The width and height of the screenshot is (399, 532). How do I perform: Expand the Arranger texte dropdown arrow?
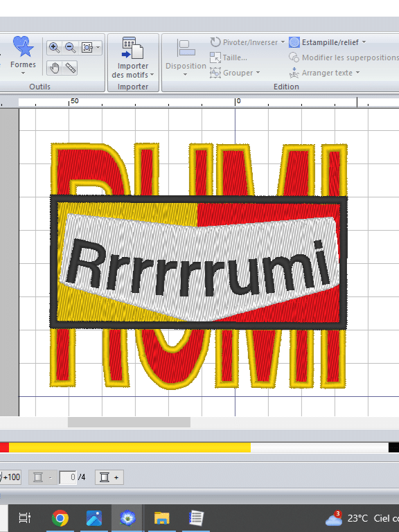tap(357, 73)
